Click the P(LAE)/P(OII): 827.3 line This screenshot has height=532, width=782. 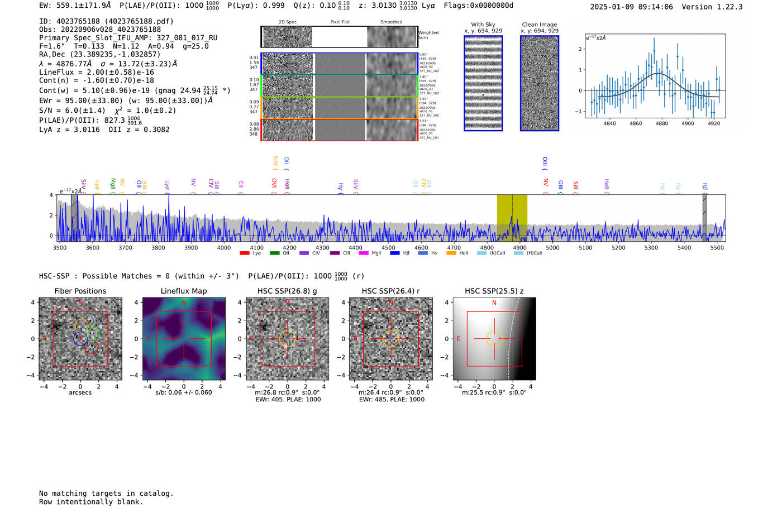[90, 120]
